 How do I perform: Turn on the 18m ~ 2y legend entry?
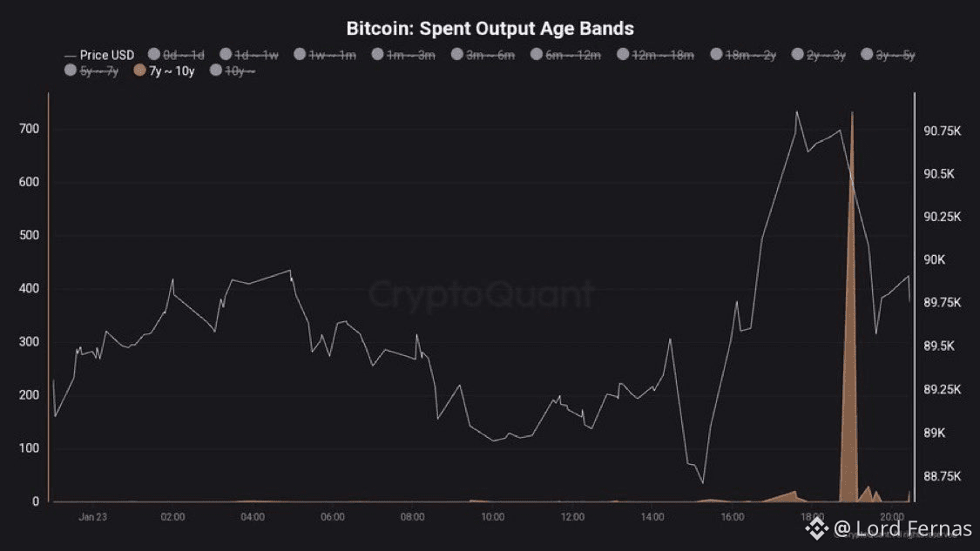point(717,55)
